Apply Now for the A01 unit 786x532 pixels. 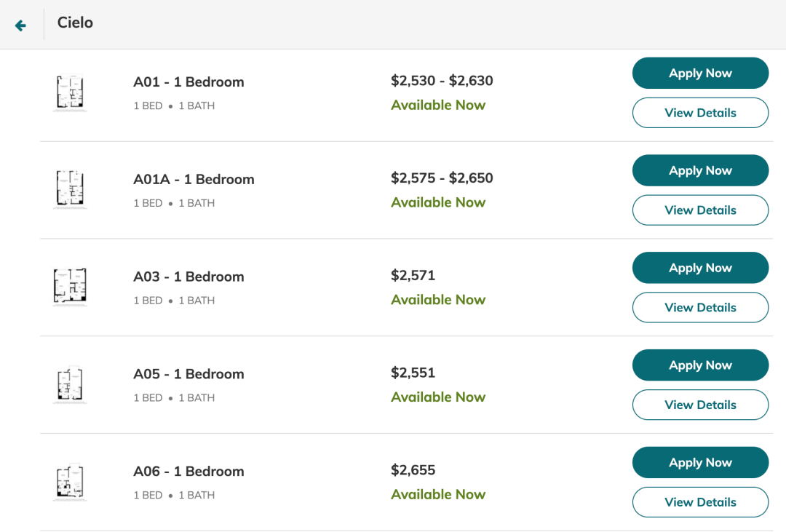tap(700, 74)
